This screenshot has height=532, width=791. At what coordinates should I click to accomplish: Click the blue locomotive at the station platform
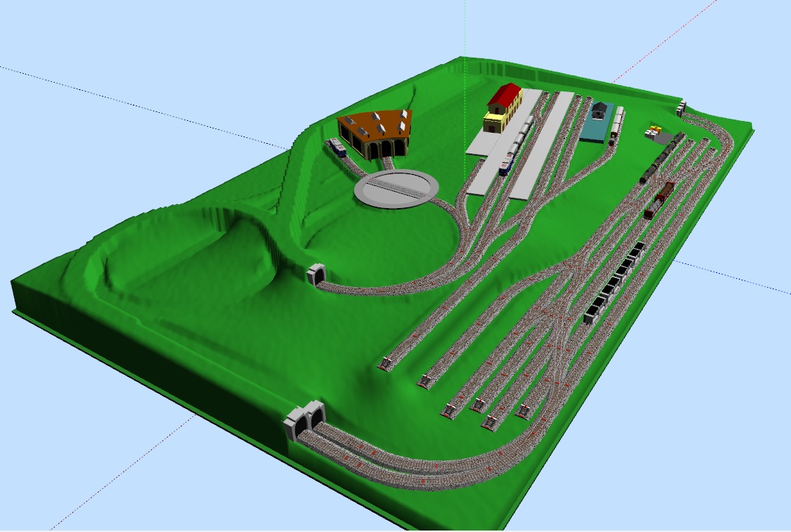[507, 165]
